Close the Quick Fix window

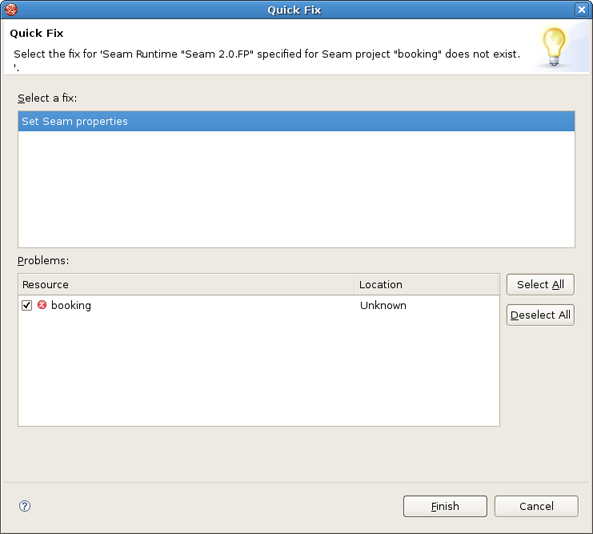click(581, 9)
